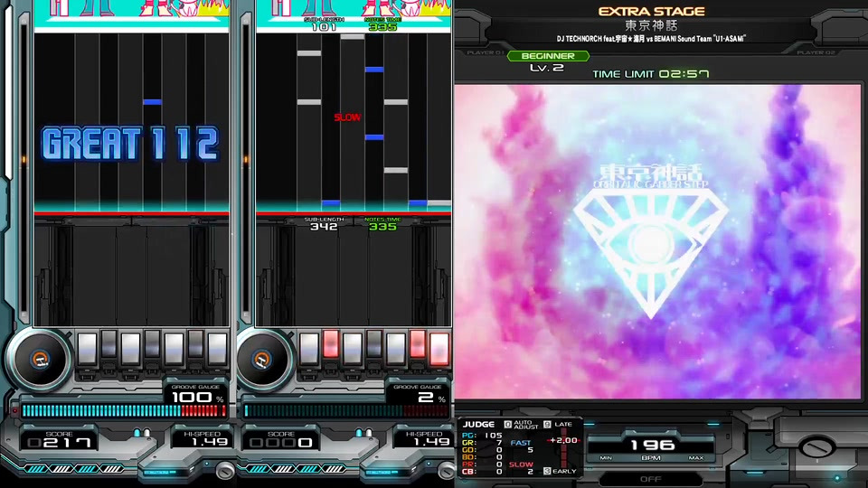Click the falling blue note in Player 1 lanes
Viewport: 868px width, 488px height.
pyautogui.click(x=152, y=102)
